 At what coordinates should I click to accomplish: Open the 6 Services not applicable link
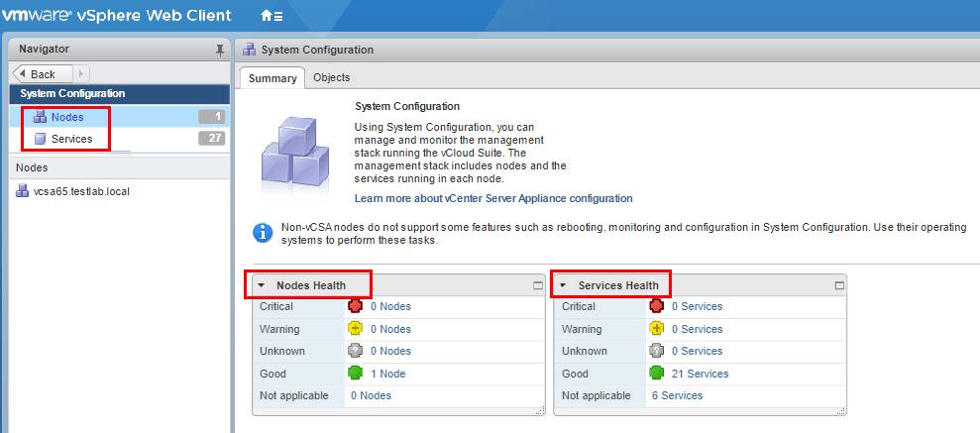point(677,395)
